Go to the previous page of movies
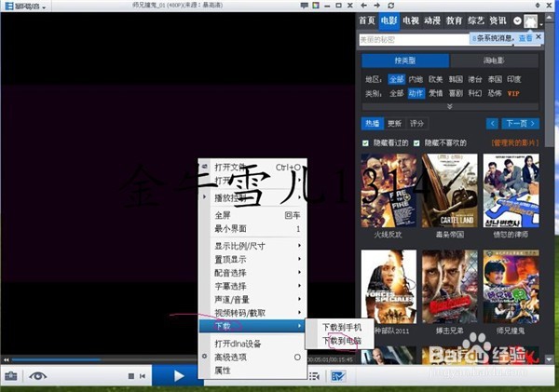559x392 pixels. click(x=492, y=124)
